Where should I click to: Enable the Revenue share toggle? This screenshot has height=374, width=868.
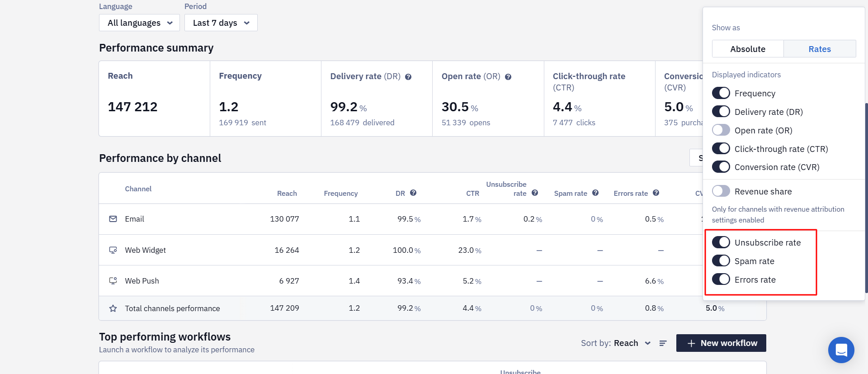(721, 191)
